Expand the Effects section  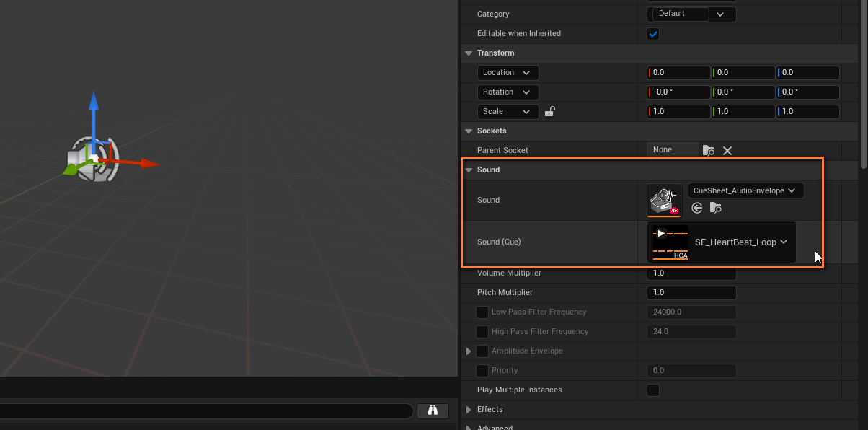click(469, 410)
